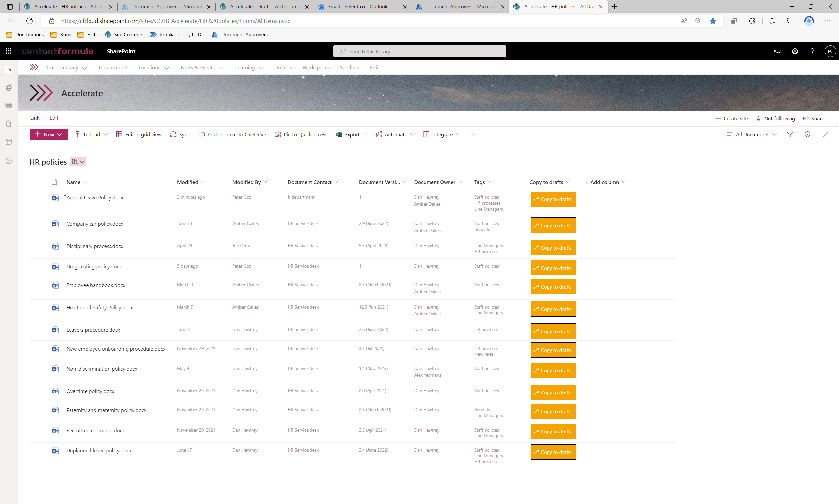The height and width of the screenshot is (504, 839).
Task: Open Workspaces in site navigation
Action: [316, 68]
